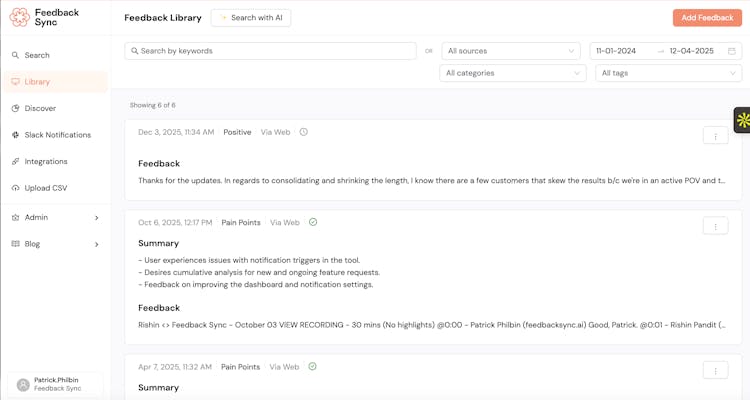
Task: Open the All tags dropdown
Action: click(x=668, y=73)
